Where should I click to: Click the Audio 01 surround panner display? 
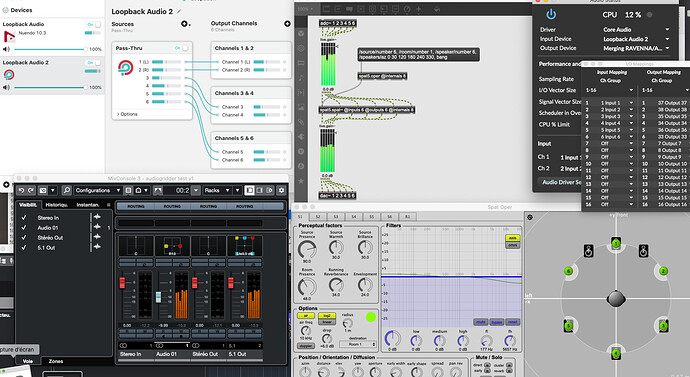tap(172, 246)
